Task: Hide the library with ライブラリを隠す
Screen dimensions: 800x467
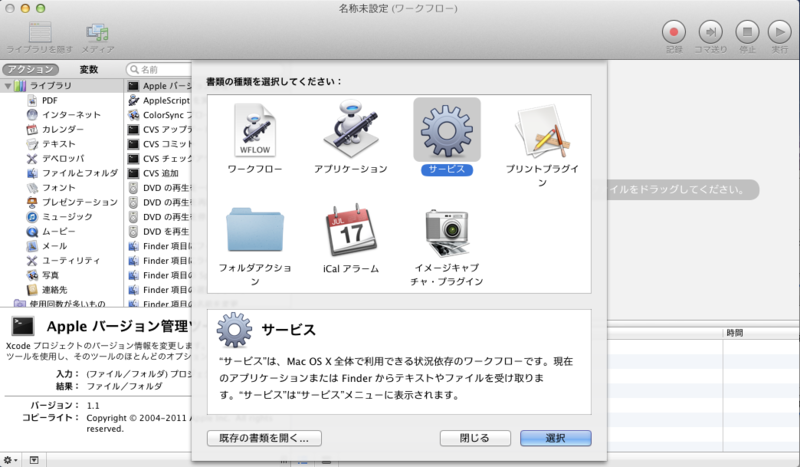Action: [x=39, y=38]
